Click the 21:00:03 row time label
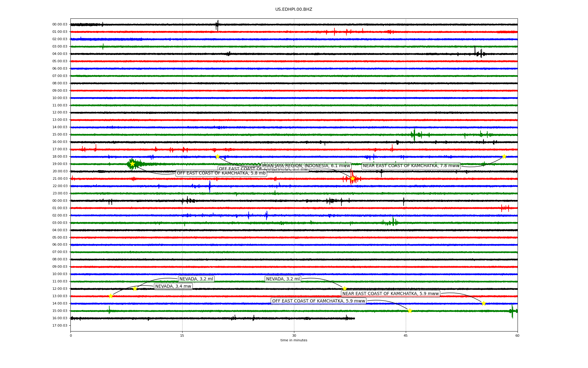 point(60,179)
